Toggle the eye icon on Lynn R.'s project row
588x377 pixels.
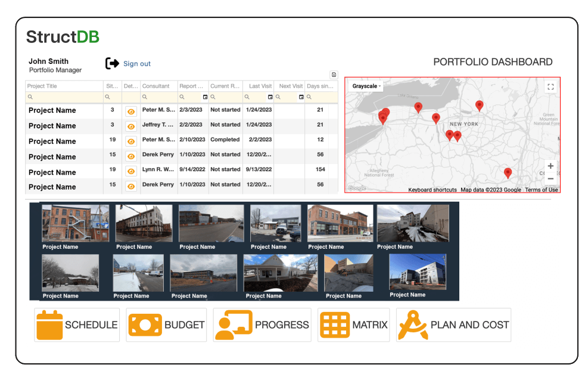(130, 172)
